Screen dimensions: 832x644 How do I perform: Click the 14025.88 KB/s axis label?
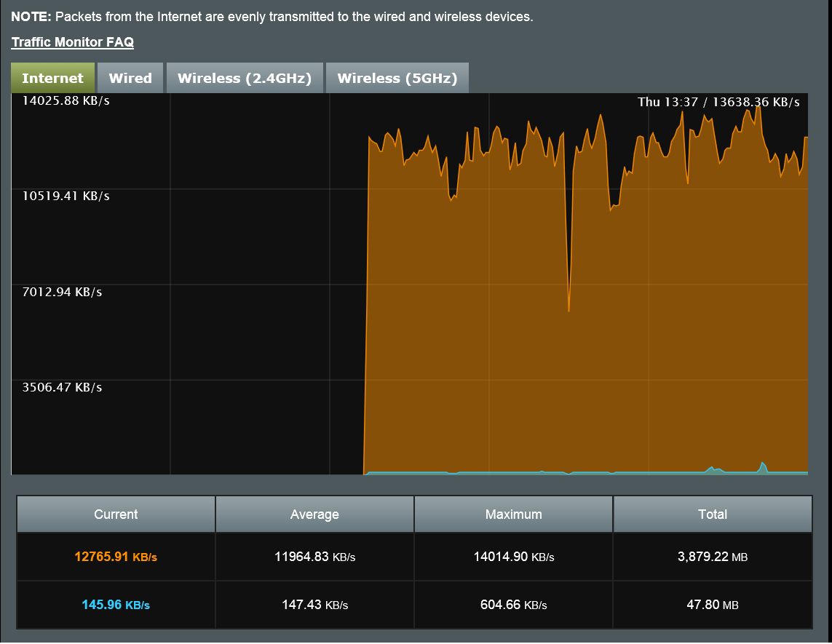coord(66,101)
